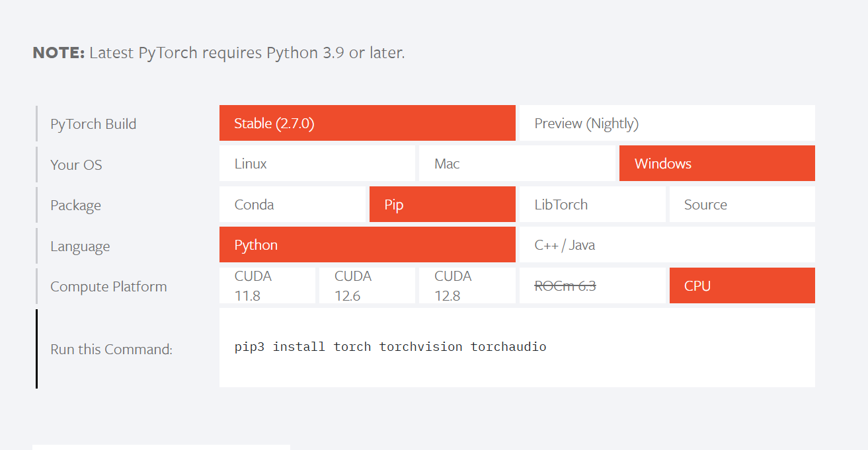Select Windows as your OS
Viewport: 868px width, 450px height.
pos(717,163)
